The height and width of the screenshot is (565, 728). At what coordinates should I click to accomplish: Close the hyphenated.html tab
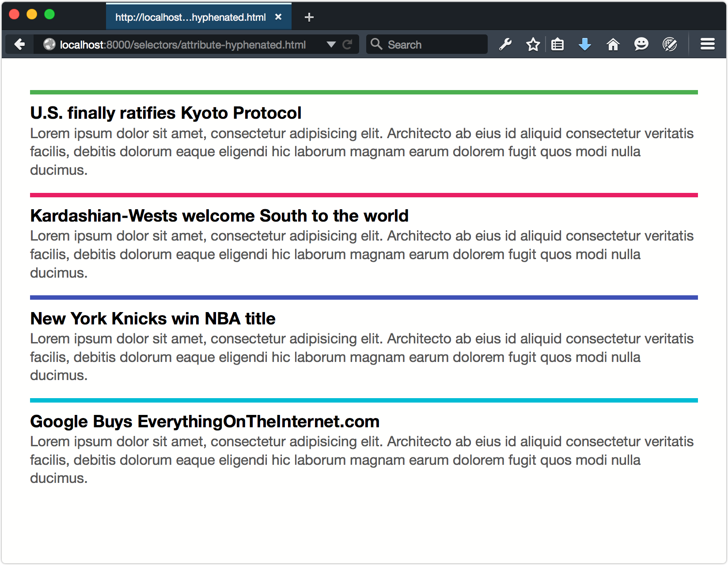coord(278,17)
